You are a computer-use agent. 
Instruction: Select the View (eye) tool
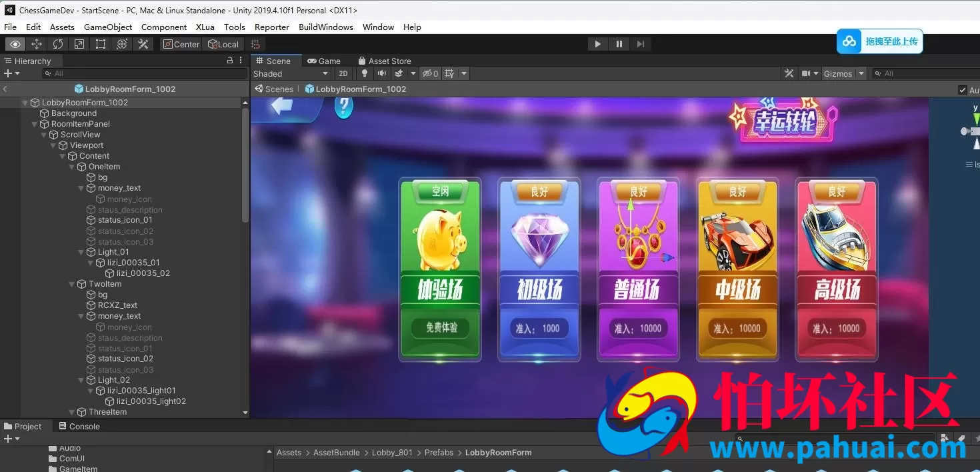click(15, 44)
